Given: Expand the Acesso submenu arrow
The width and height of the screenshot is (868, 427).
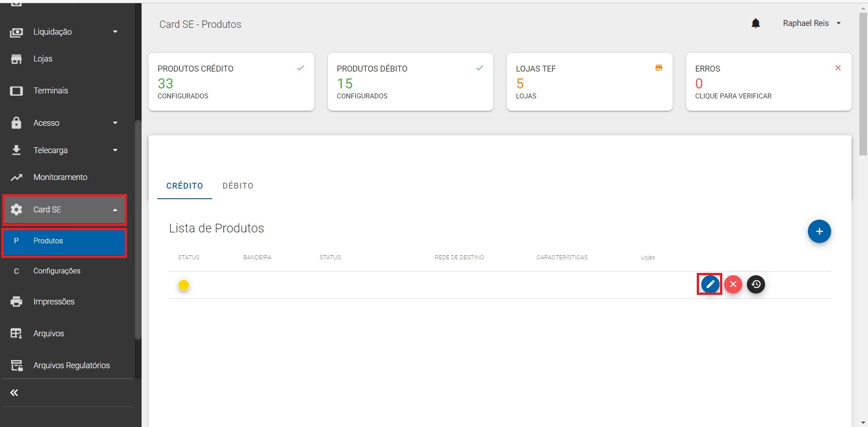Looking at the screenshot, I should coord(115,123).
